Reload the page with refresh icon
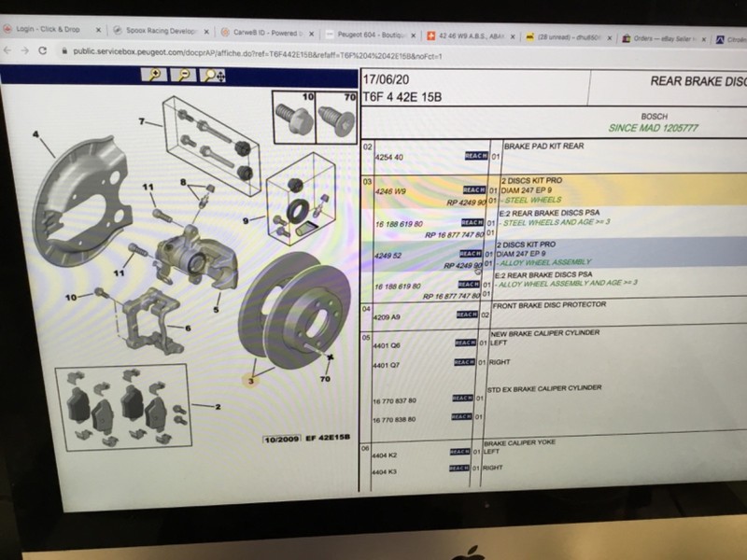747x560 pixels. tap(42, 50)
